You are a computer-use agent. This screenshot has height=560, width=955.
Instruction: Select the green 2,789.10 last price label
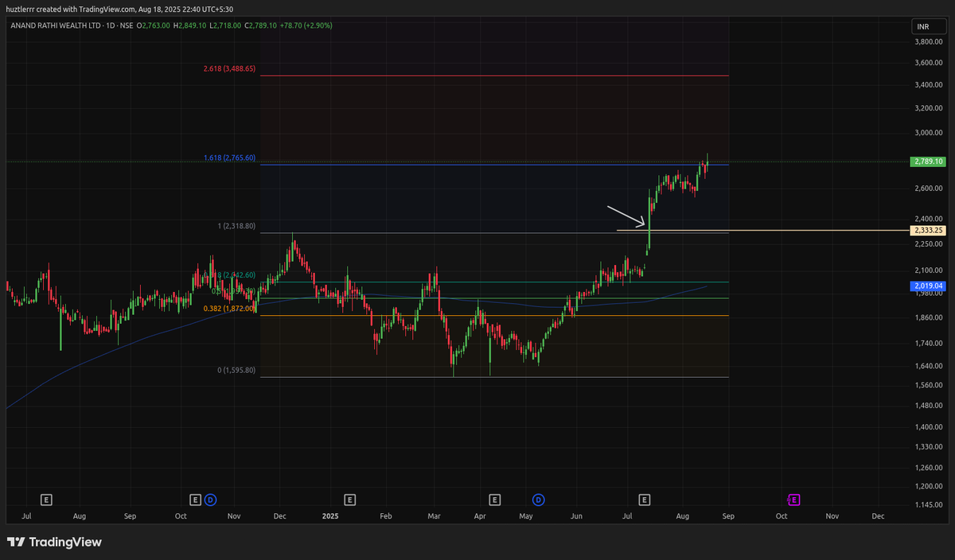tap(927, 161)
